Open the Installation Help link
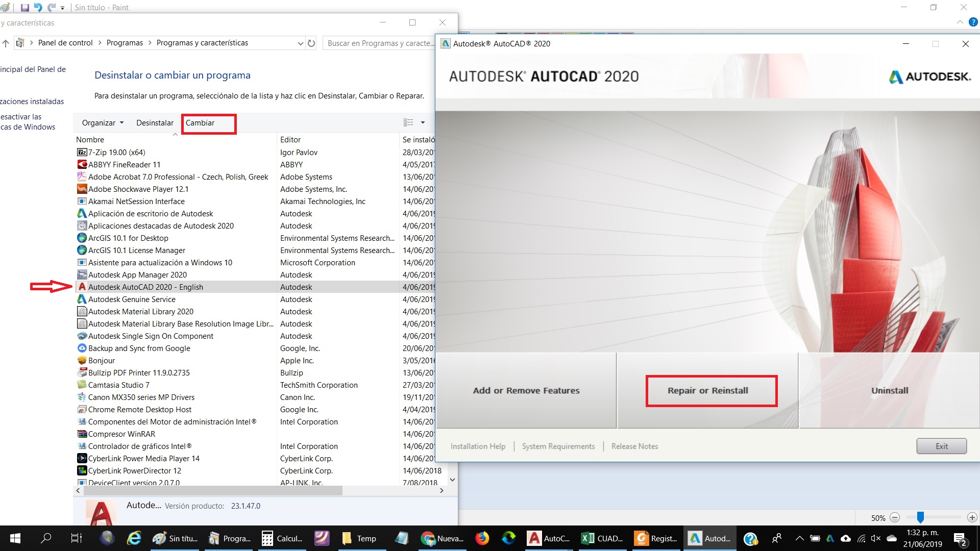The width and height of the screenshot is (980, 551). pyautogui.click(x=477, y=446)
